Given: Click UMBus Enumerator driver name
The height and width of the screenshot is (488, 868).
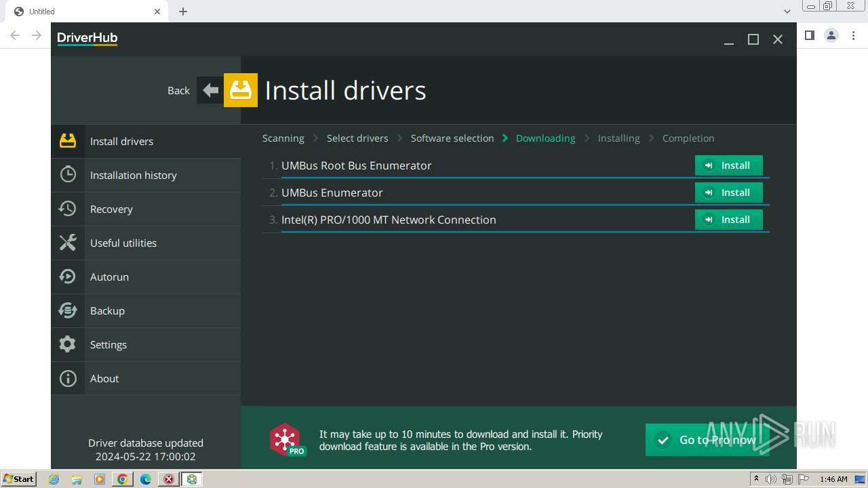Looking at the screenshot, I should point(332,192).
